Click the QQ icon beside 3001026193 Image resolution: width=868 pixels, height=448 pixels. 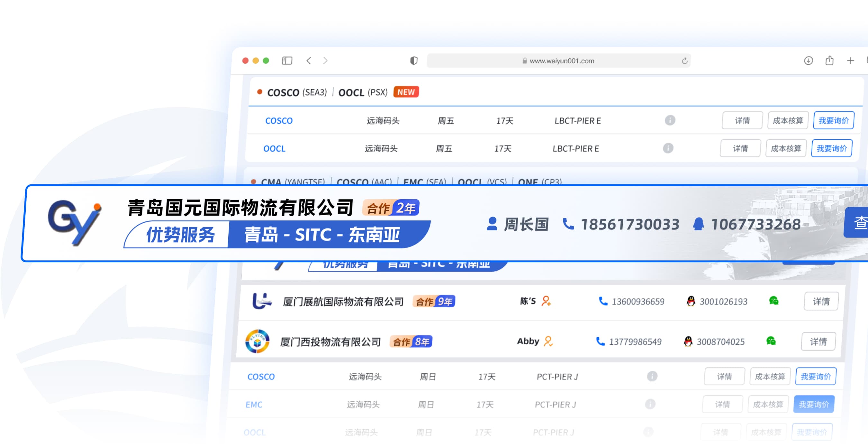tap(691, 301)
